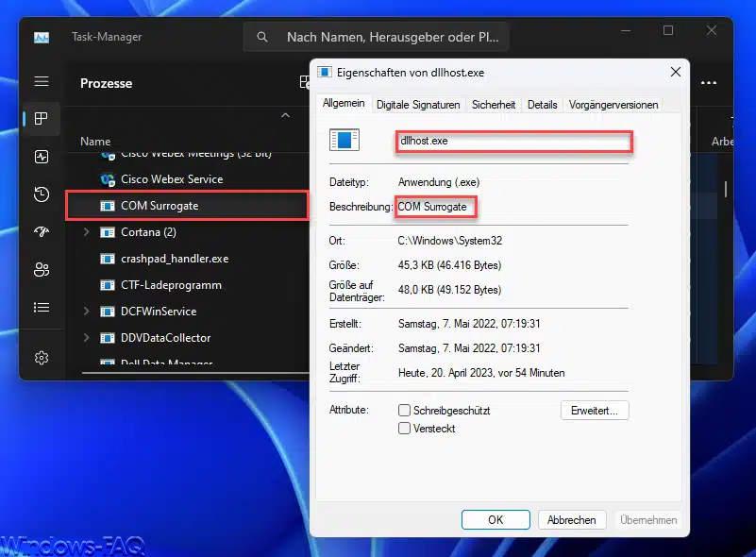Click the sort chevron above Name column
The image size is (756, 557).
point(285,115)
